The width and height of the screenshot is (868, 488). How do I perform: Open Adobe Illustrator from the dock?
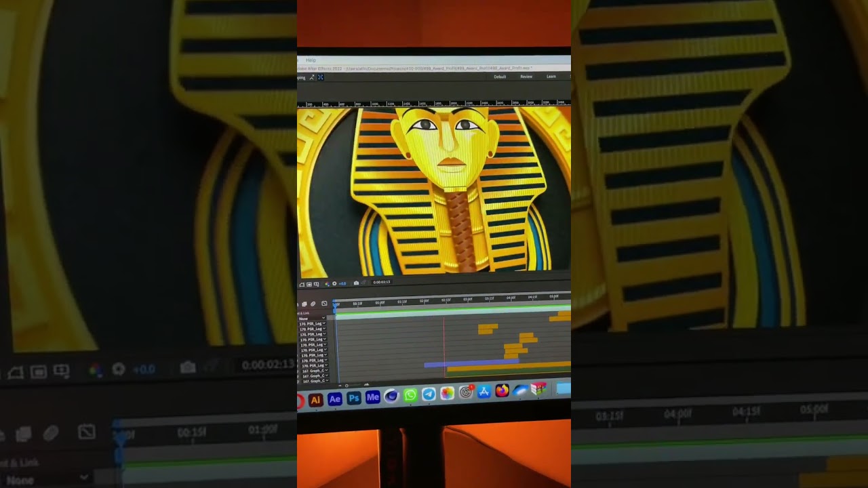click(x=316, y=400)
